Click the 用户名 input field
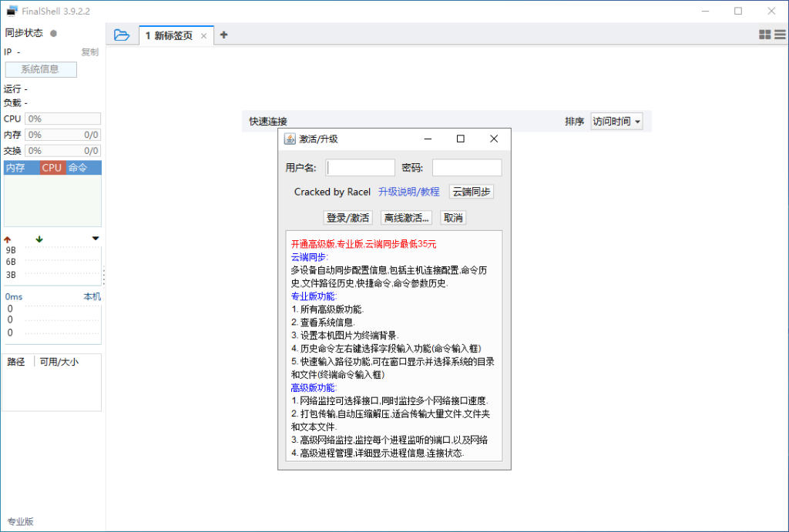789x532 pixels. (x=360, y=167)
